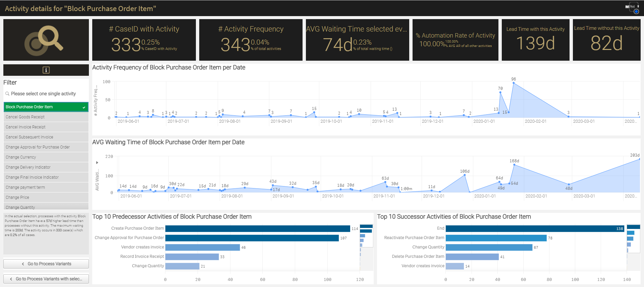The image size is (644, 287).
Task: Open the % Automation Rate of Activity tile
Action: (455, 40)
